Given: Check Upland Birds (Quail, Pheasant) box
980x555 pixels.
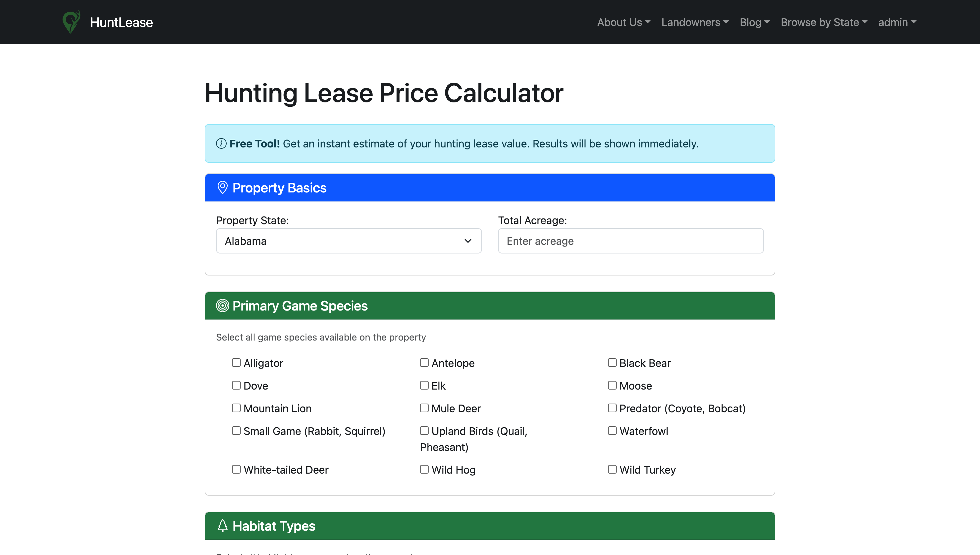Looking at the screenshot, I should pos(424,431).
